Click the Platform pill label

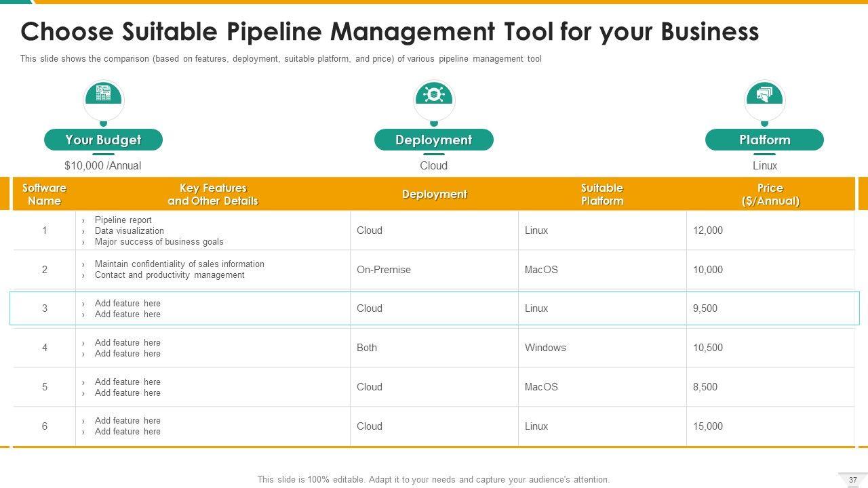[764, 140]
